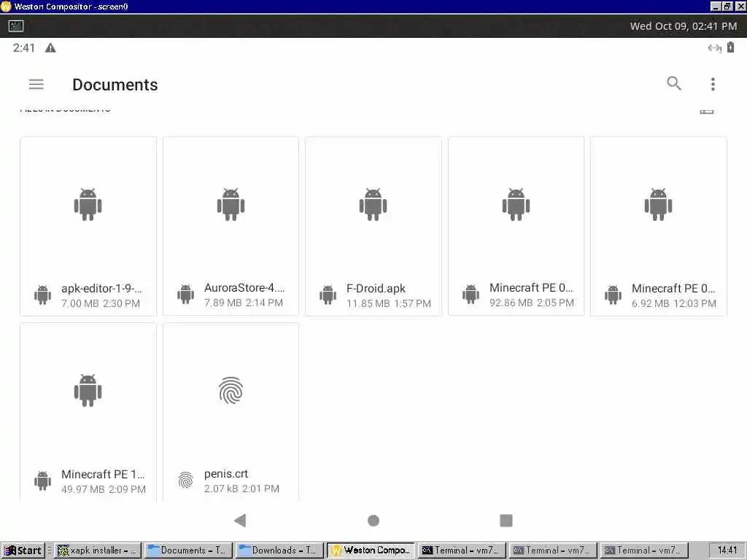
Task: Open the 6.92 MB Minecraft PE thumbnail
Action: point(659,204)
